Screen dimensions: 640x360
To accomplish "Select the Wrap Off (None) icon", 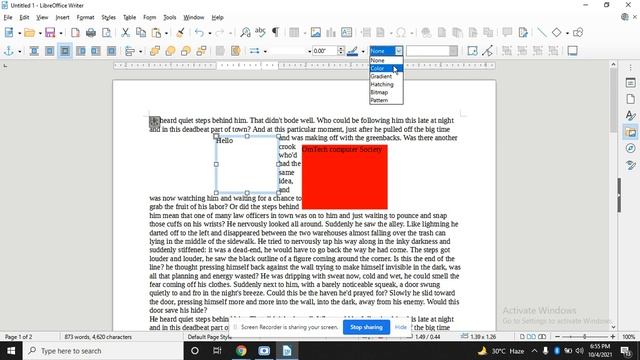I will pos(34,51).
